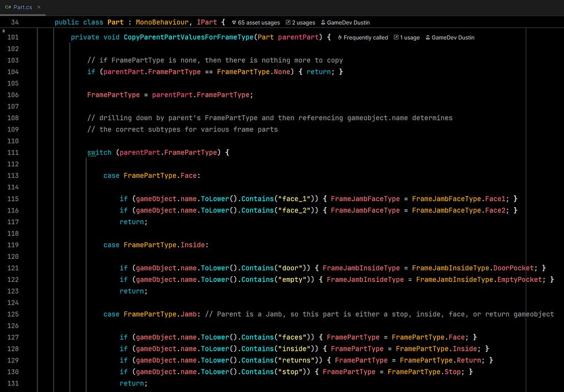Viewport: 564px width, 392px height.
Task: Click FrameJambInsideType.EmptyPocket on line 122
Action: 479,280
